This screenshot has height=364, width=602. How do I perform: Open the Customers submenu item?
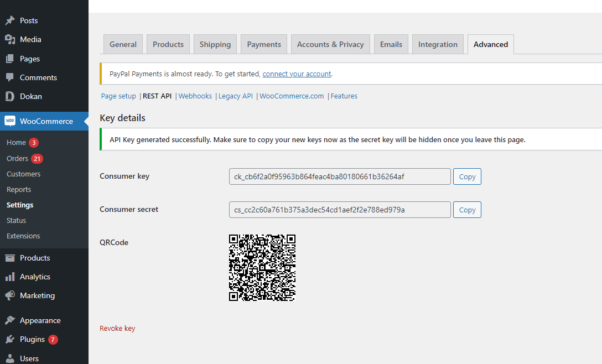[x=23, y=174]
